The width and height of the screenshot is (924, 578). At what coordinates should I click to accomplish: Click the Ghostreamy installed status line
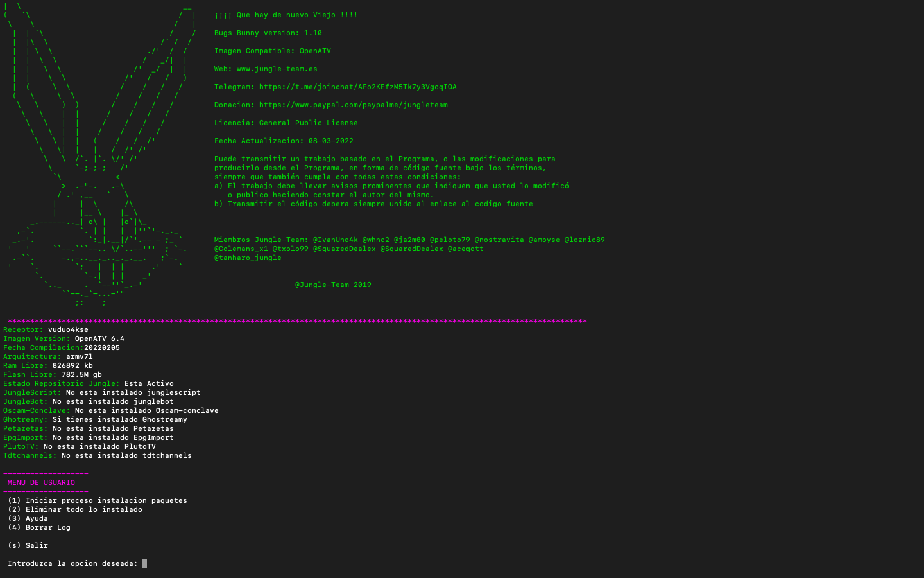(x=95, y=419)
